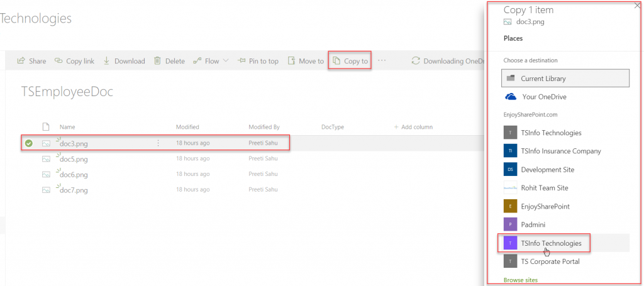The width and height of the screenshot is (644, 286).
Task: Click the OneDrive cloud icon
Action: click(x=511, y=97)
